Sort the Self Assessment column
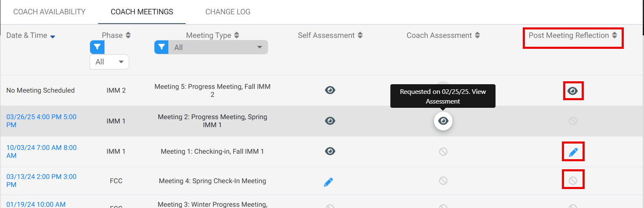Image resolution: width=644 pixels, height=208 pixels. click(360, 36)
